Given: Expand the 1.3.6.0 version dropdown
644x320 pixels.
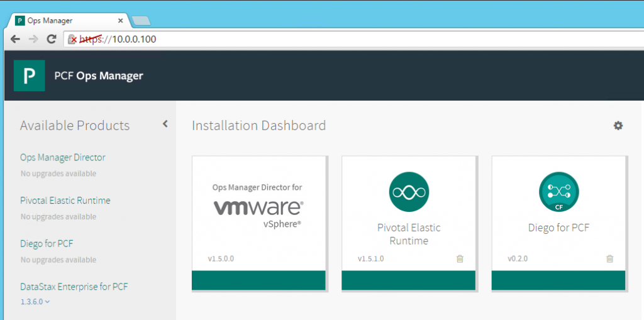Looking at the screenshot, I should [35, 302].
